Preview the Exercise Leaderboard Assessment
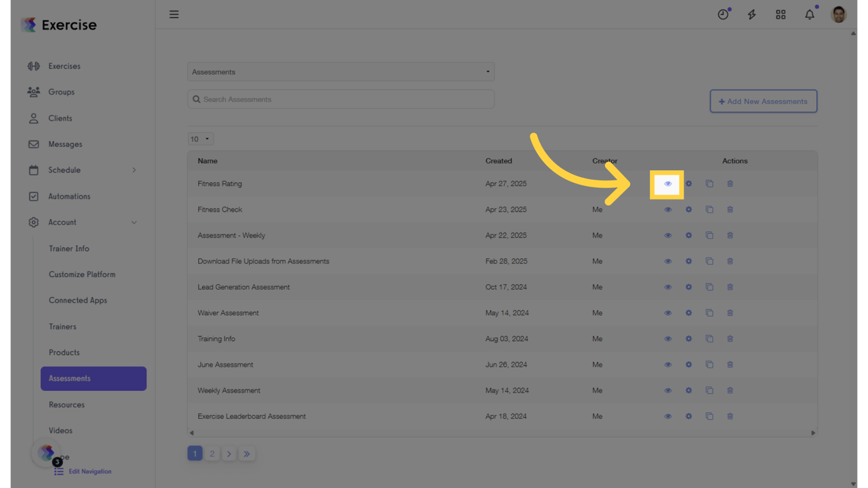 [x=667, y=416]
